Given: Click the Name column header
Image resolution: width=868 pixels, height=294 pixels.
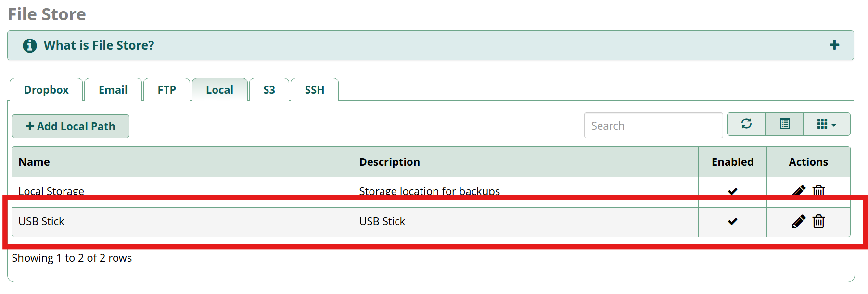Looking at the screenshot, I should [x=34, y=162].
